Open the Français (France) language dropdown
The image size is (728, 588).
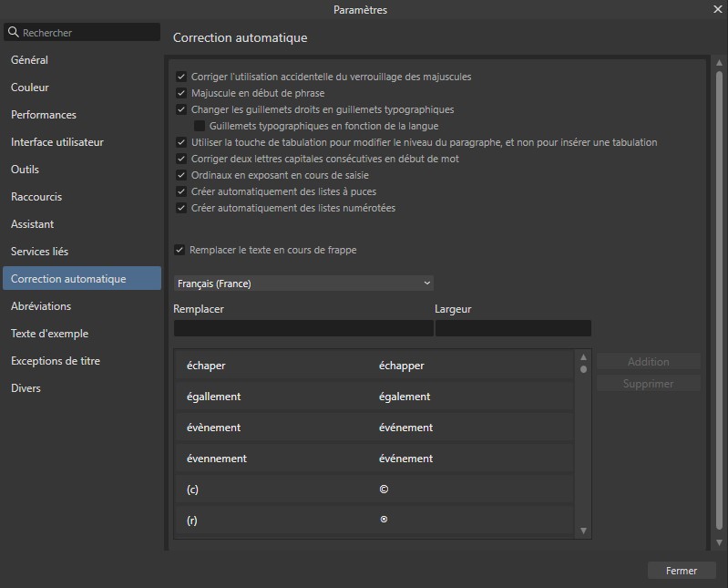pos(303,284)
